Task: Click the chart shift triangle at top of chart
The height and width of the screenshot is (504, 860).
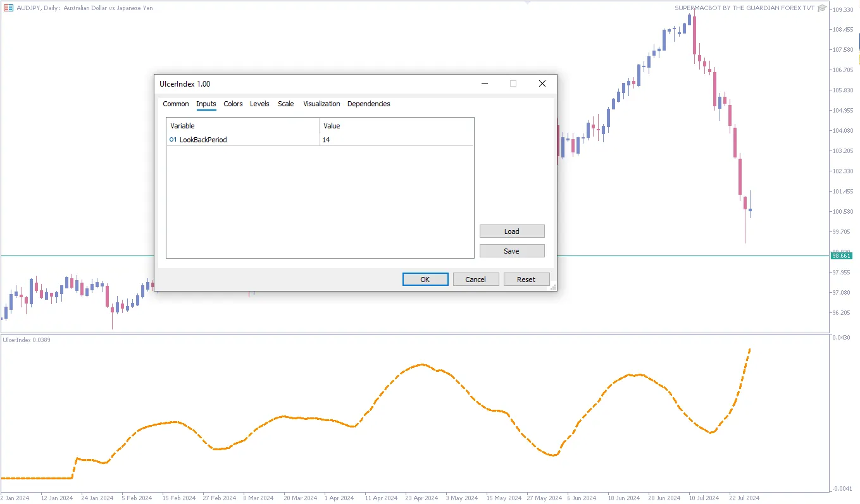Action: [x=527, y=3]
